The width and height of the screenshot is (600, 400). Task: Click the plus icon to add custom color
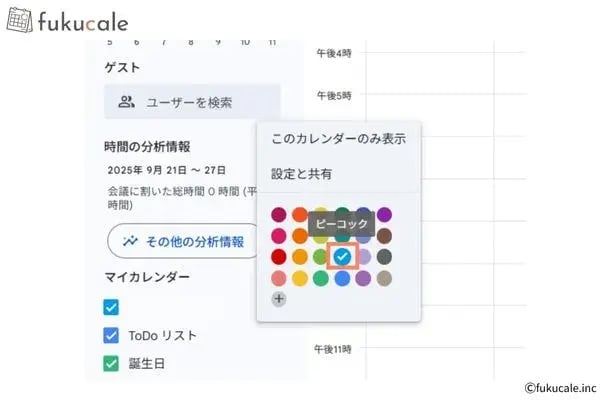pyautogui.click(x=278, y=298)
